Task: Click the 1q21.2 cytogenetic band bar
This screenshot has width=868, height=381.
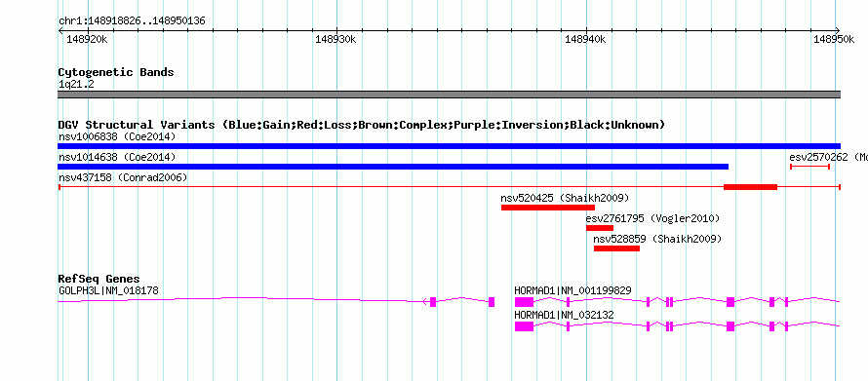Action: click(449, 95)
